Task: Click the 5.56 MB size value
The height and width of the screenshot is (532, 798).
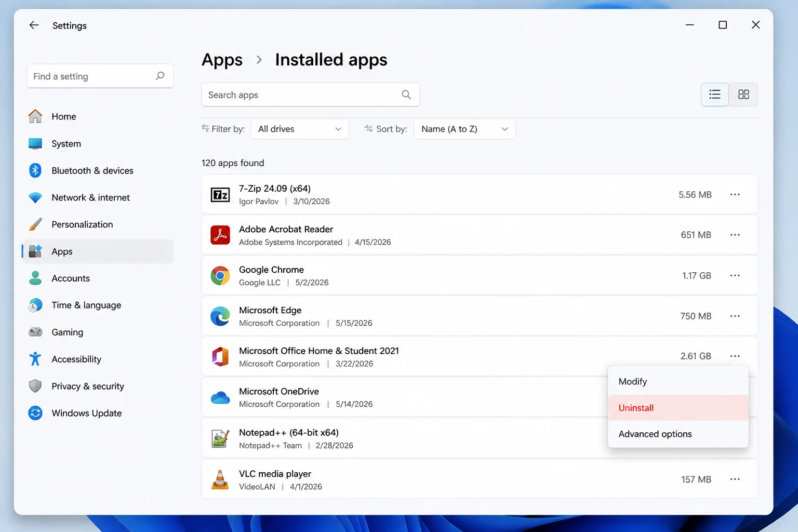Action: tap(695, 195)
